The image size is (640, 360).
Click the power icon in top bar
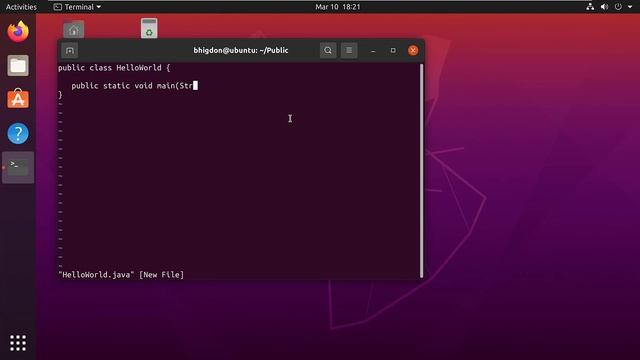coord(618,7)
